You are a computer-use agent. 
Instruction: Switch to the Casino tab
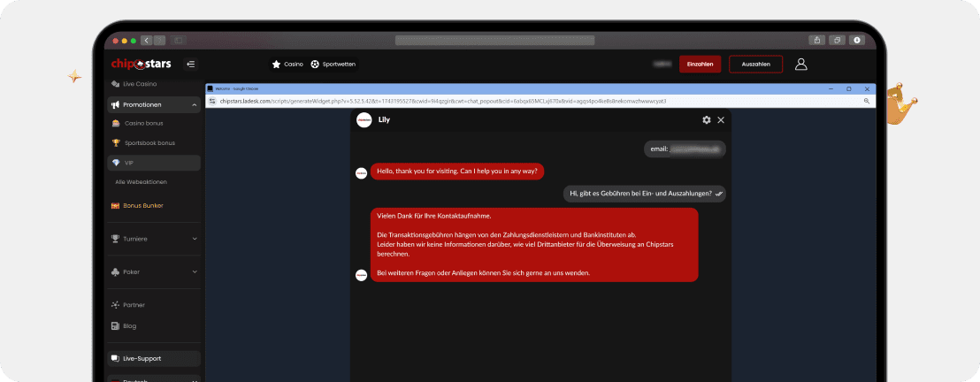click(287, 65)
